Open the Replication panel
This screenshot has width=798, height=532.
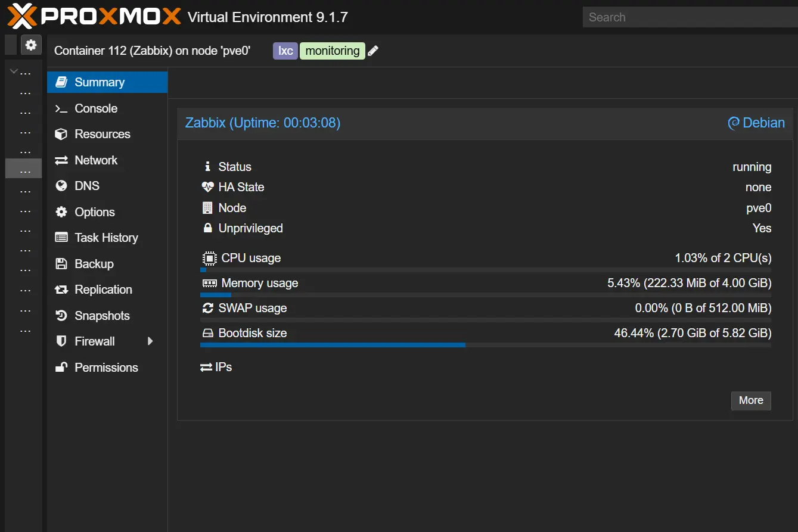pyautogui.click(x=103, y=290)
